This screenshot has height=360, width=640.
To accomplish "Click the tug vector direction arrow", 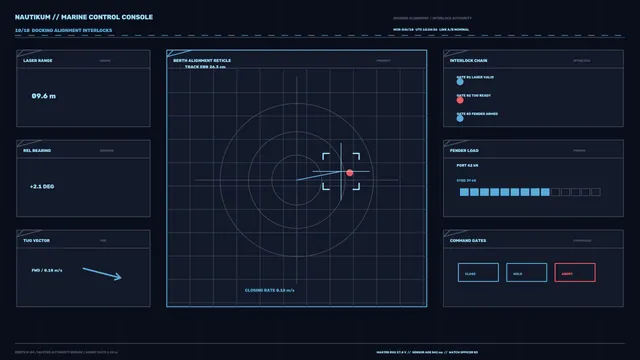I will [x=102, y=273].
